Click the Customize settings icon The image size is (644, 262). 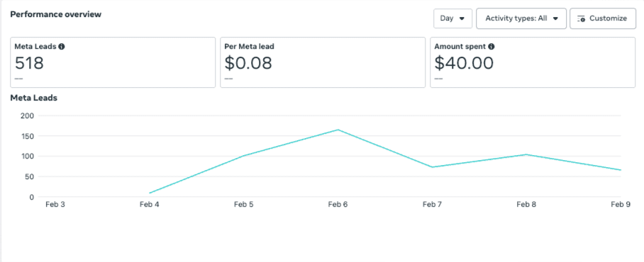581,18
